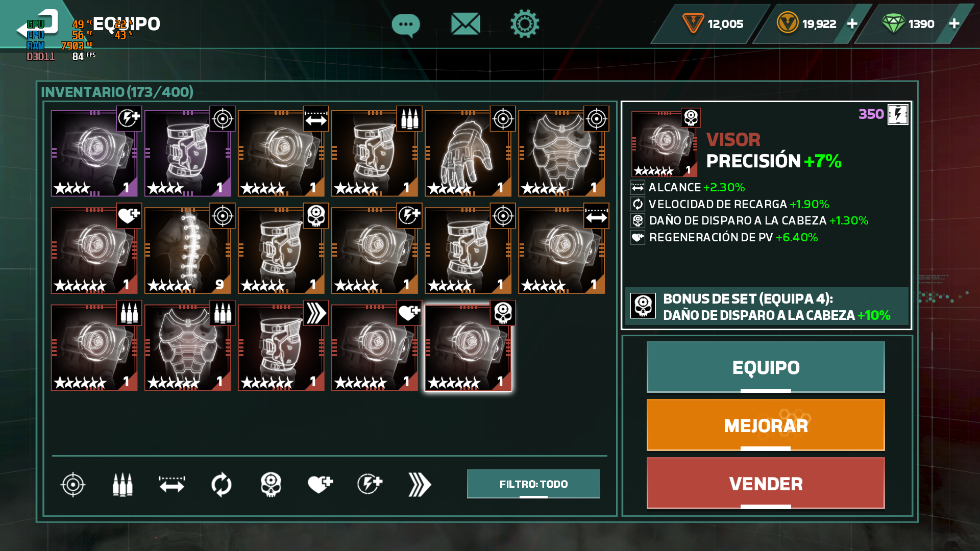Click the orange MEJORAR button

(x=766, y=425)
